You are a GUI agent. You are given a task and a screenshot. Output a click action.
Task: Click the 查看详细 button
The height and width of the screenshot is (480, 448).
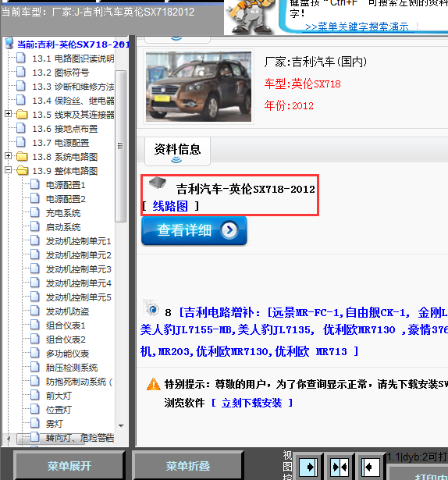(x=194, y=230)
